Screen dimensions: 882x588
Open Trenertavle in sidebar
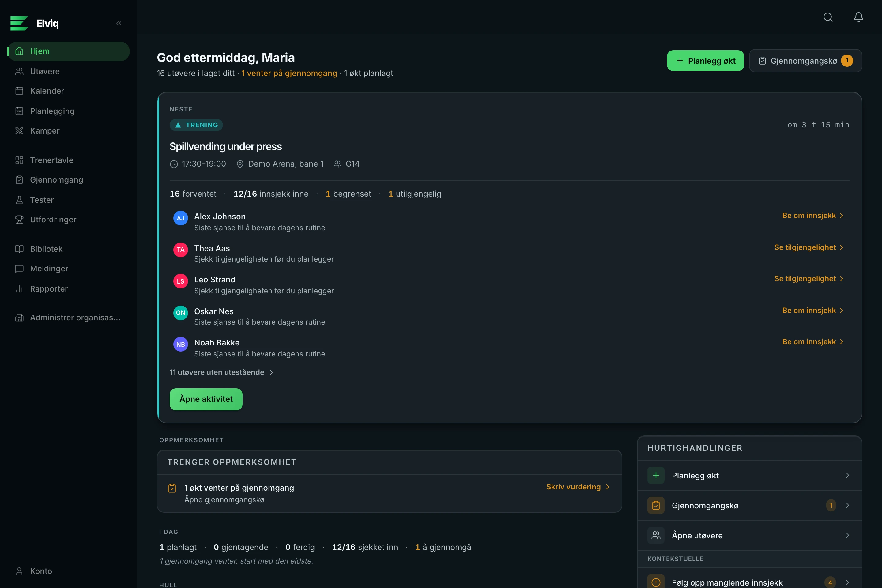coord(69,160)
